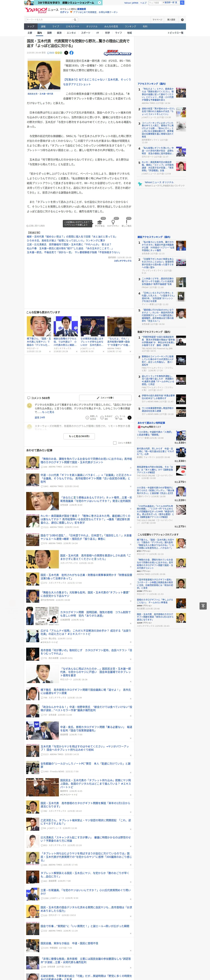Screen dimensions: 210x980
Task: Click the top disaster-simulation game banner
Action: coord(64,3)
